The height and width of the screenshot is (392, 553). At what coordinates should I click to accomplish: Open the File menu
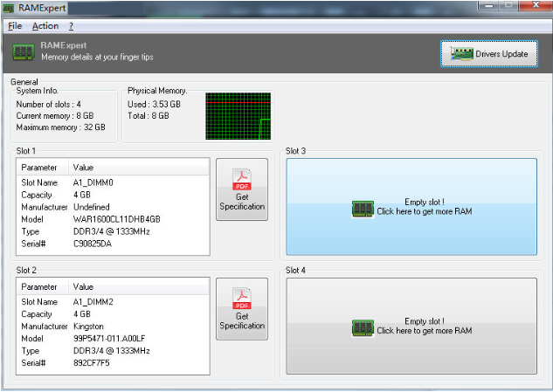[x=15, y=26]
